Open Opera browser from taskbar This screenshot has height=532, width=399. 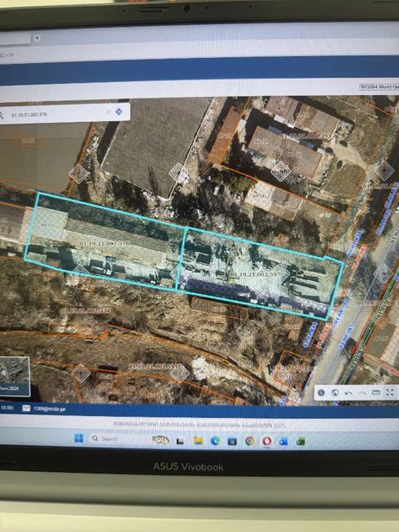pyautogui.click(x=267, y=441)
